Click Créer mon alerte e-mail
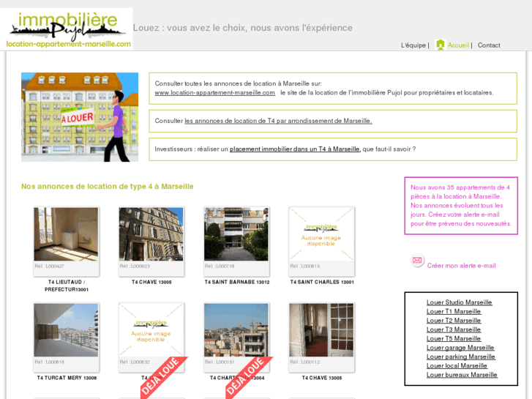 click(461, 266)
